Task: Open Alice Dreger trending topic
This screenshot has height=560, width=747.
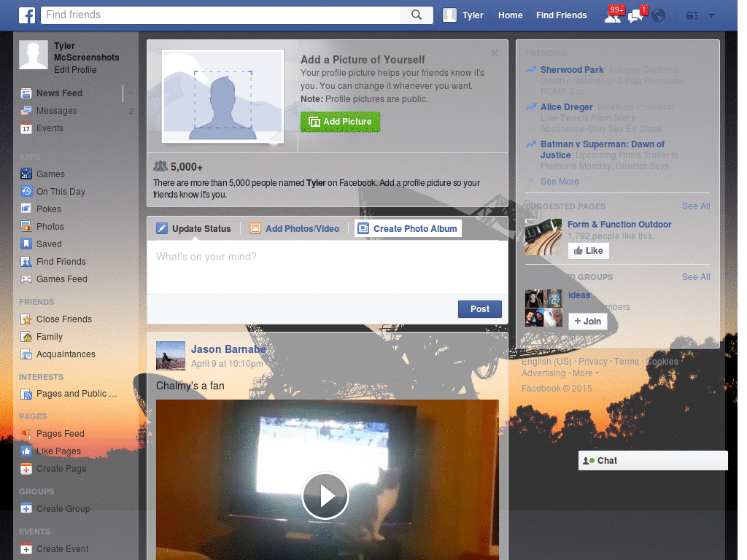Action: coord(566,107)
